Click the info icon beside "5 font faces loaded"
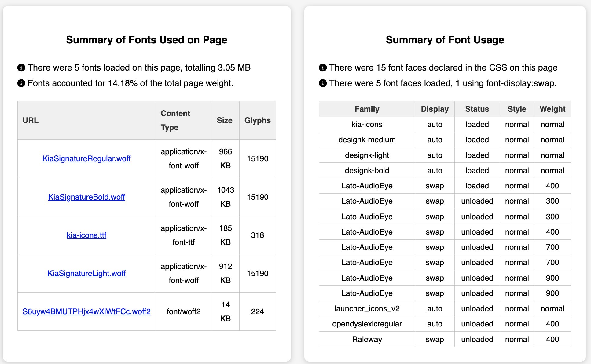This screenshot has height=364, width=591. tap(323, 83)
